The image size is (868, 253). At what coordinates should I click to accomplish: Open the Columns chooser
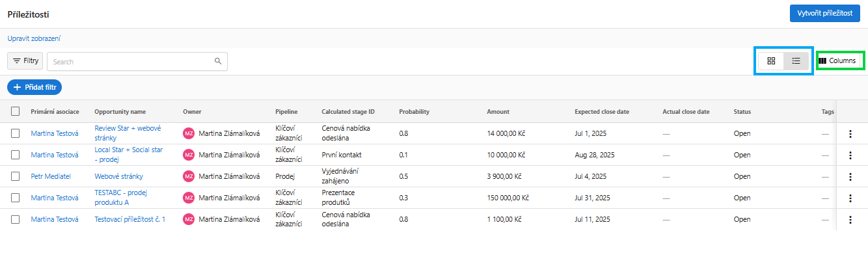838,61
